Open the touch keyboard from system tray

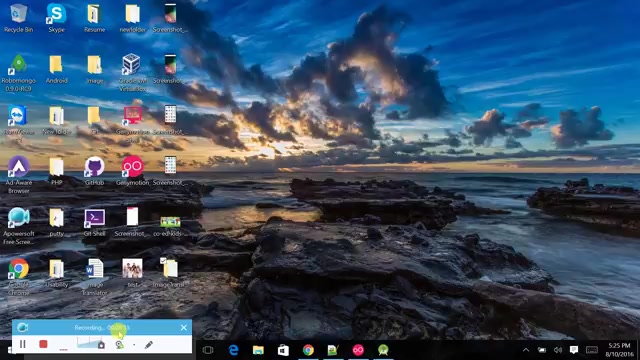pos(592,350)
